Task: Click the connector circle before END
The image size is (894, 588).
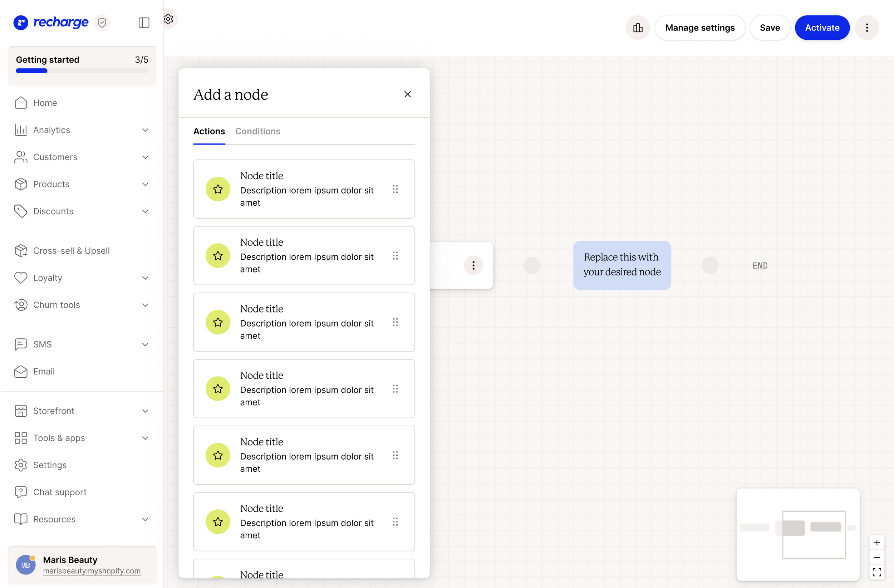Action: pos(710,265)
